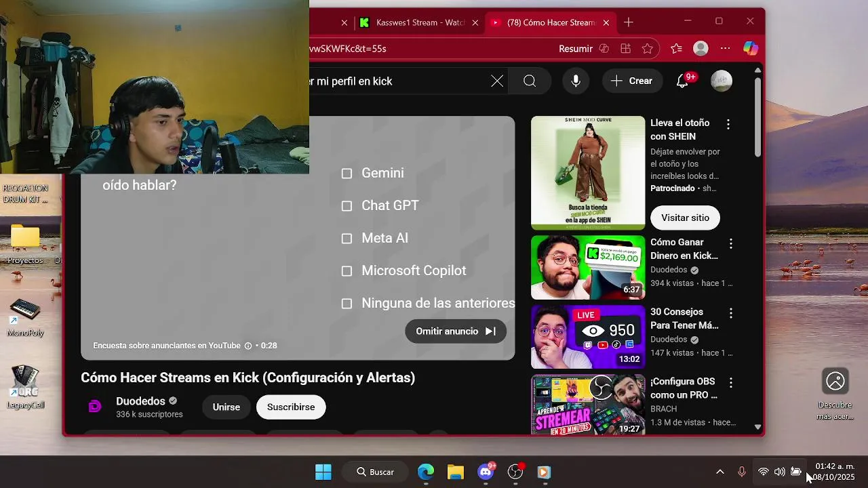Screen dimensions: 868x488
Task: Open the Edge favorites list icon
Action: [x=676, y=49]
